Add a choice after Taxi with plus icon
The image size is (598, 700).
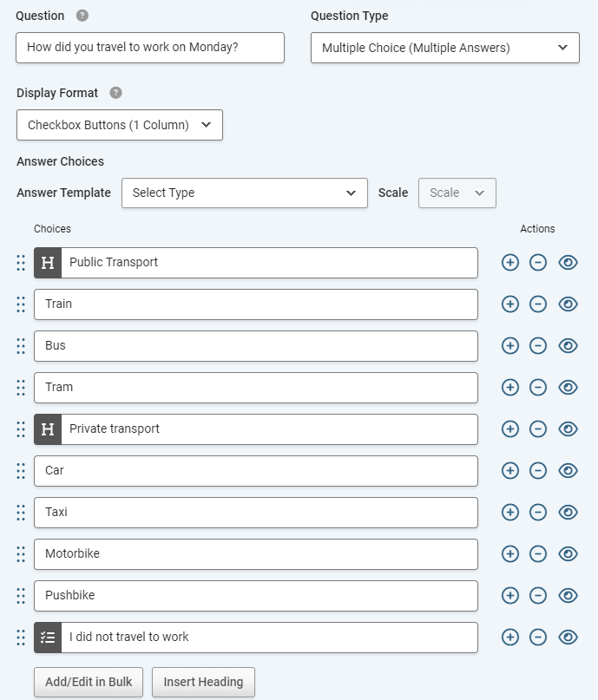[510, 512]
